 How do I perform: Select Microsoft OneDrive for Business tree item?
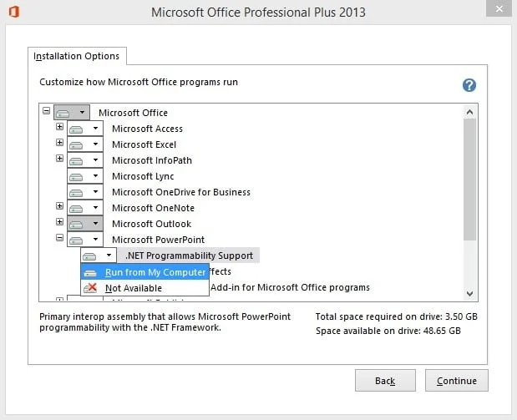181,192
